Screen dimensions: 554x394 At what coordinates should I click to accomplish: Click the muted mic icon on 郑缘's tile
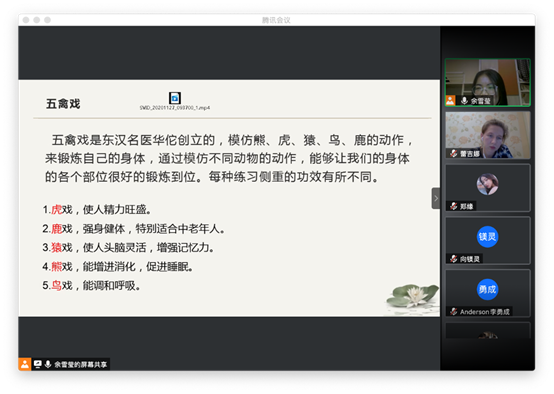[454, 206]
